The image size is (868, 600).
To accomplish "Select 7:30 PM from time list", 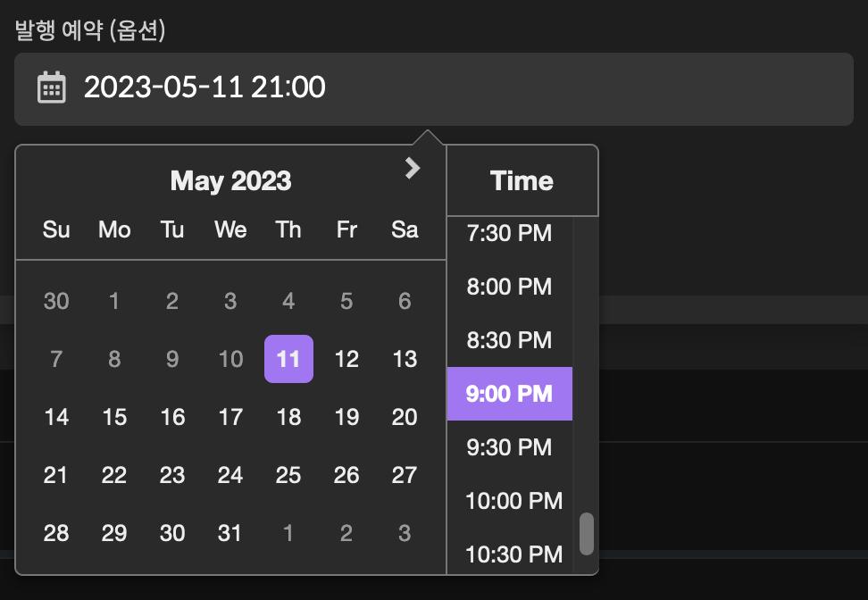I will (x=509, y=234).
